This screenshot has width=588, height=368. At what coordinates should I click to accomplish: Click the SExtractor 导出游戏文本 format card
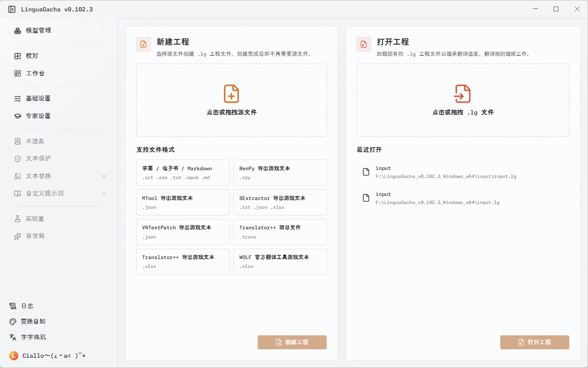click(280, 202)
